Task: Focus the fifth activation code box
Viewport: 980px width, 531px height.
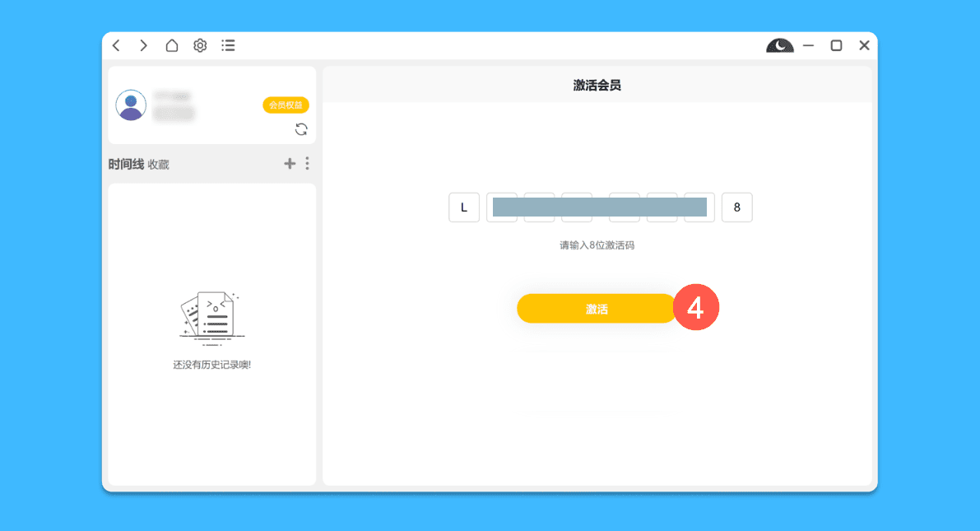Action: 624,207
